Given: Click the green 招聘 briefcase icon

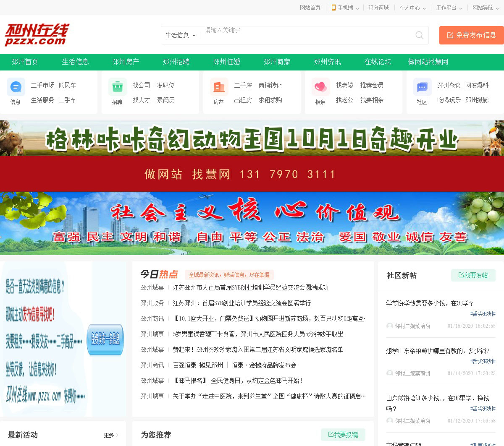Looking at the screenshot, I should (117, 87).
